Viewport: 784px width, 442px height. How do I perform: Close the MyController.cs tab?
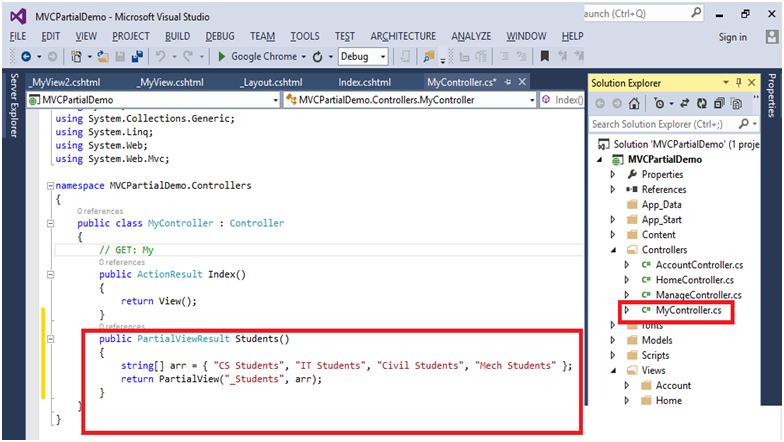point(522,82)
